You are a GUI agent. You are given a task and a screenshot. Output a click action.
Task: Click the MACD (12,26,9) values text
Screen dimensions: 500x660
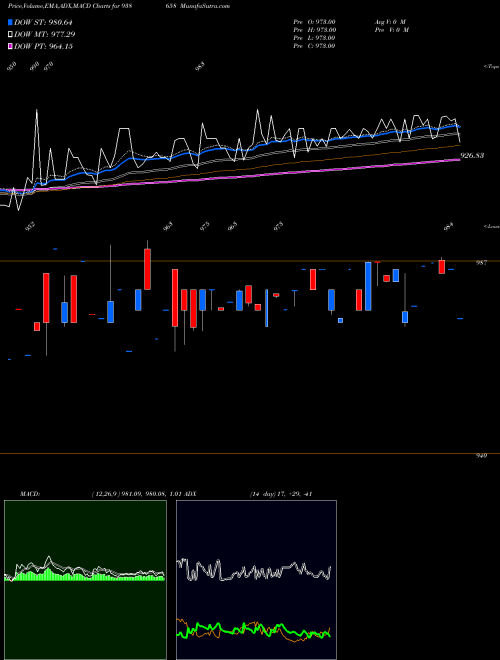(x=140, y=494)
